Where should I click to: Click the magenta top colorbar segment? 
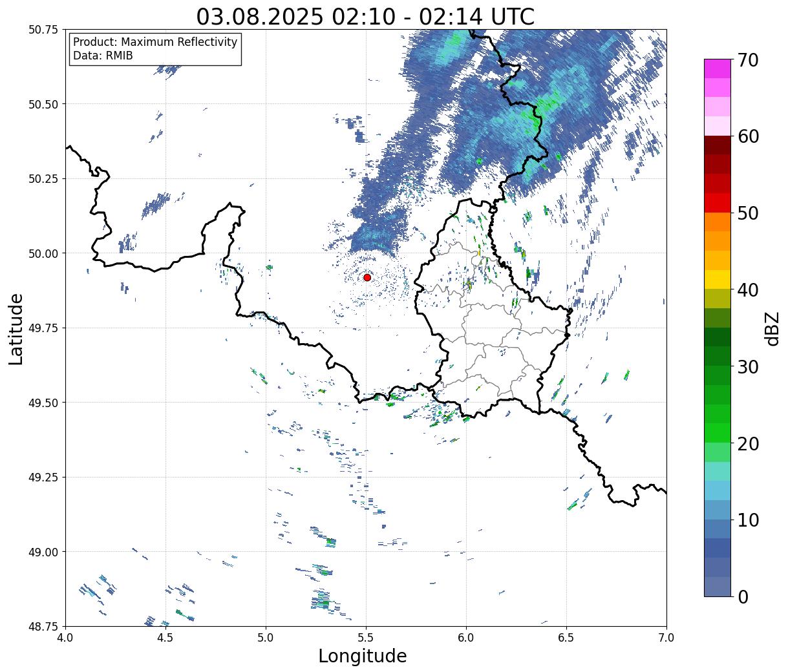[x=718, y=68]
